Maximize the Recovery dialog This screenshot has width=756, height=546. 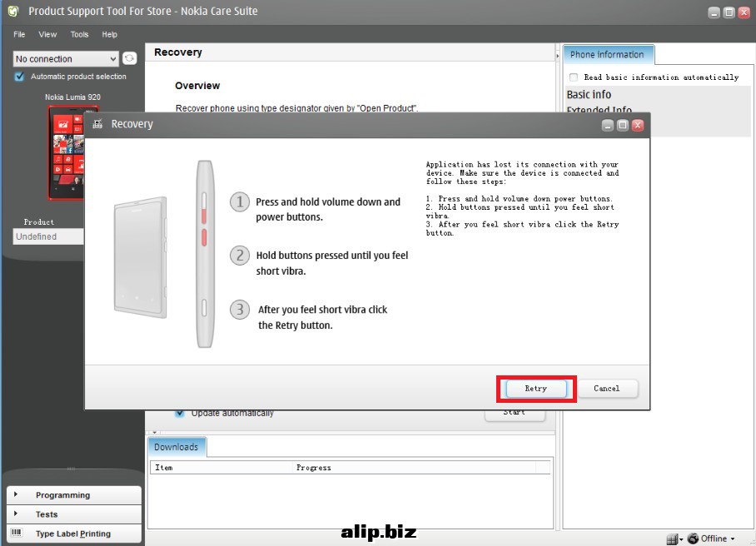pyautogui.click(x=623, y=126)
